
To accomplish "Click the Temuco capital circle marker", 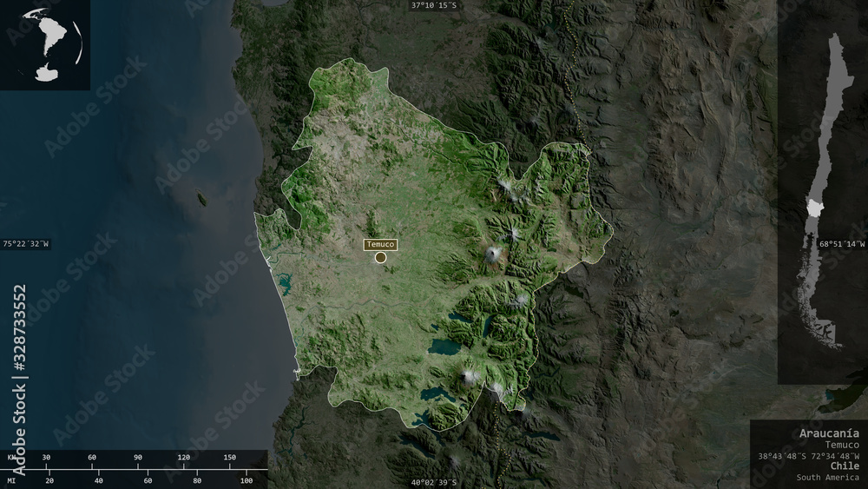I will pos(380,257).
